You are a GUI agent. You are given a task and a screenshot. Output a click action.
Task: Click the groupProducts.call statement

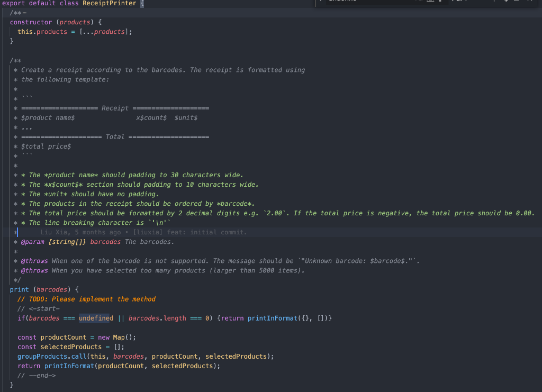pos(53,356)
